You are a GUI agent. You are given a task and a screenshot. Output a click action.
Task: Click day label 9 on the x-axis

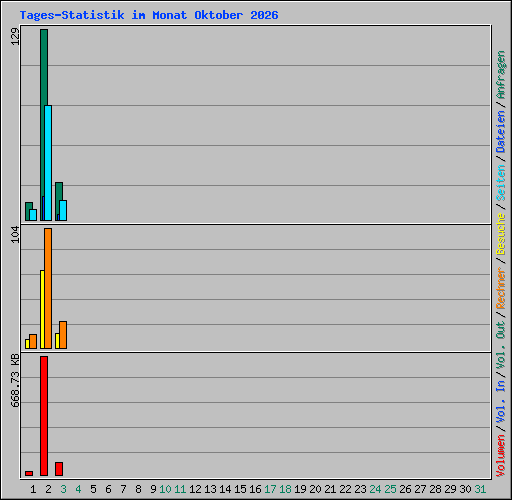coord(153,489)
